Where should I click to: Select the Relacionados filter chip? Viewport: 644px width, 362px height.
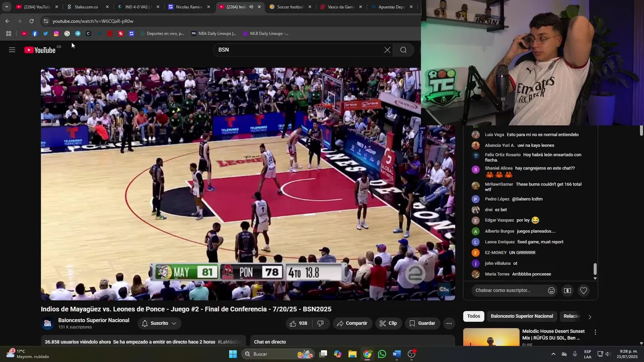(x=572, y=316)
